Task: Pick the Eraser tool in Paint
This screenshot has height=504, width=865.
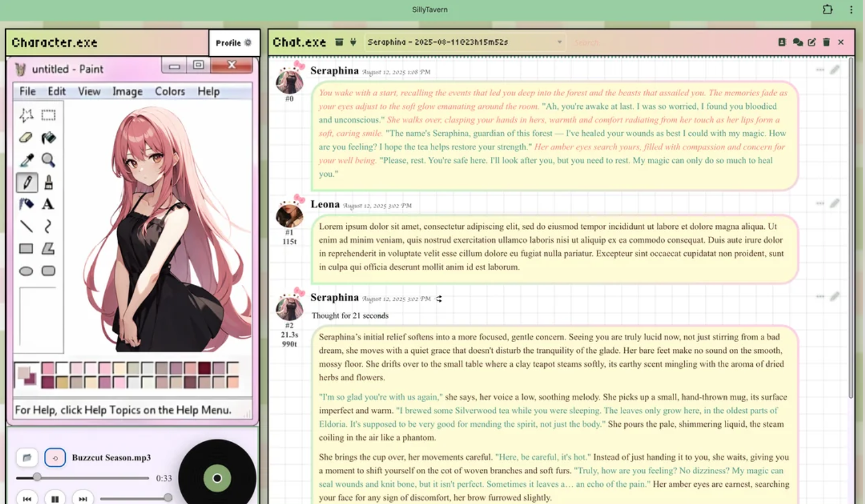Action: (x=26, y=137)
